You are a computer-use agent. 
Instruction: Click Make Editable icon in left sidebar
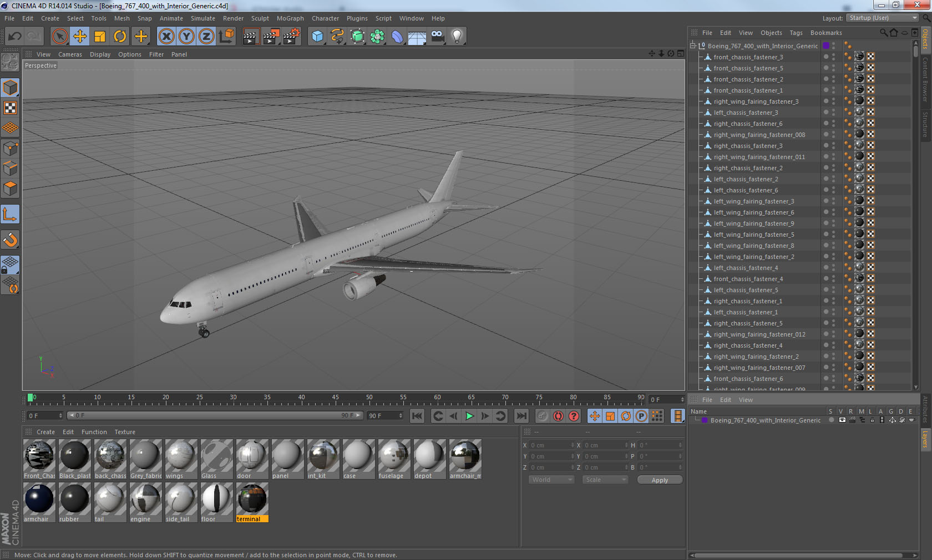tap(10, 62)
